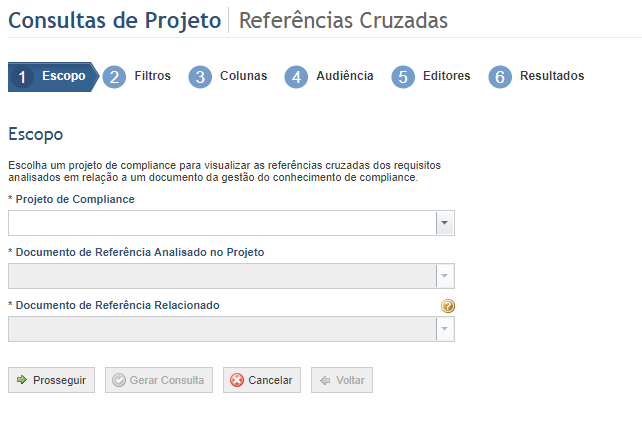The width and height of the screenshot is (642, 433).
Task: Select the Editores step label
Action: [447, 76]
